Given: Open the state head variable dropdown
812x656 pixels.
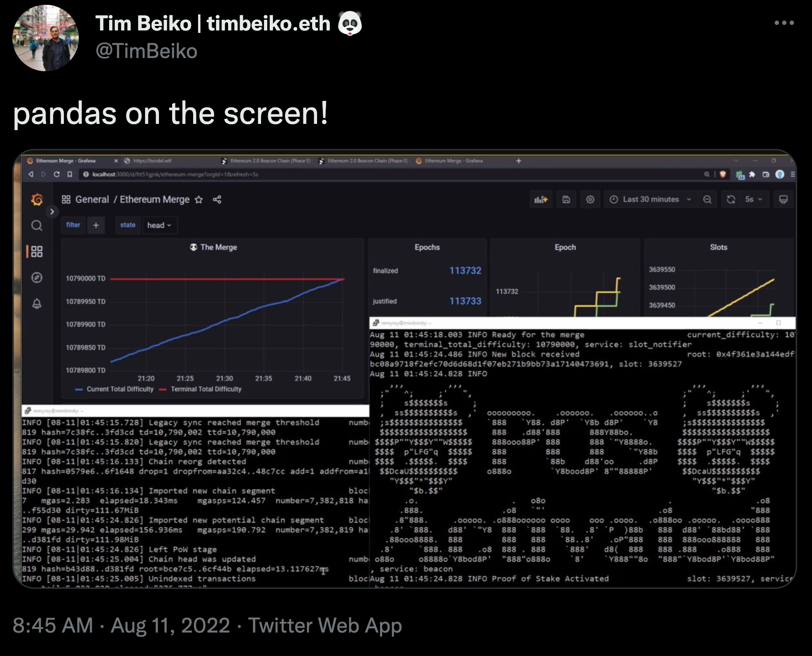Looking at the screenshot, I should 159,225.
